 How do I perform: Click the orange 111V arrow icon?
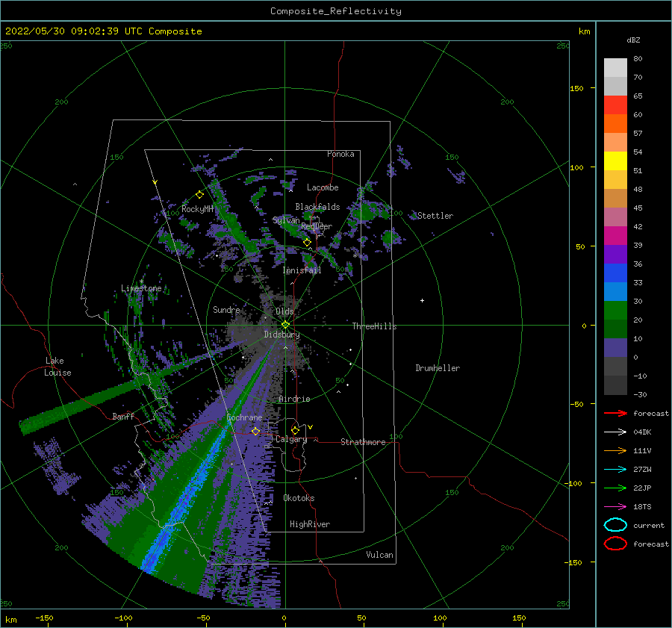pos(615,450)
